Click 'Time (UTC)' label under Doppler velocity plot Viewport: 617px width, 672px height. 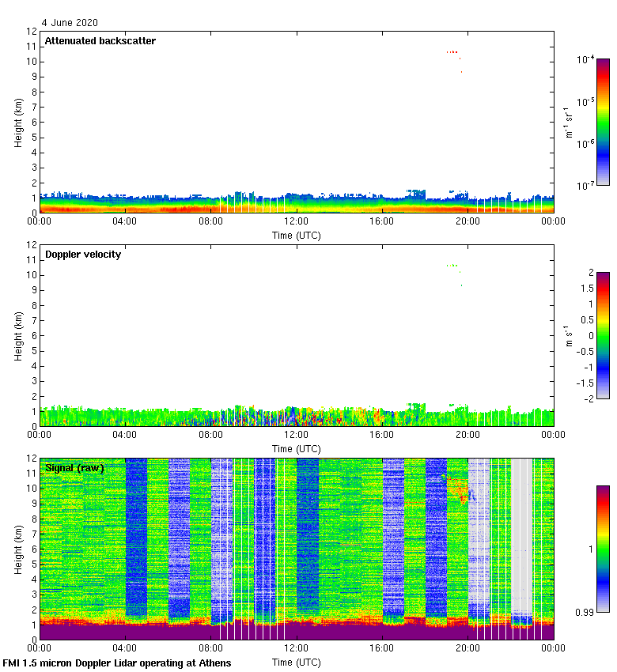click(x=297, y=449)
